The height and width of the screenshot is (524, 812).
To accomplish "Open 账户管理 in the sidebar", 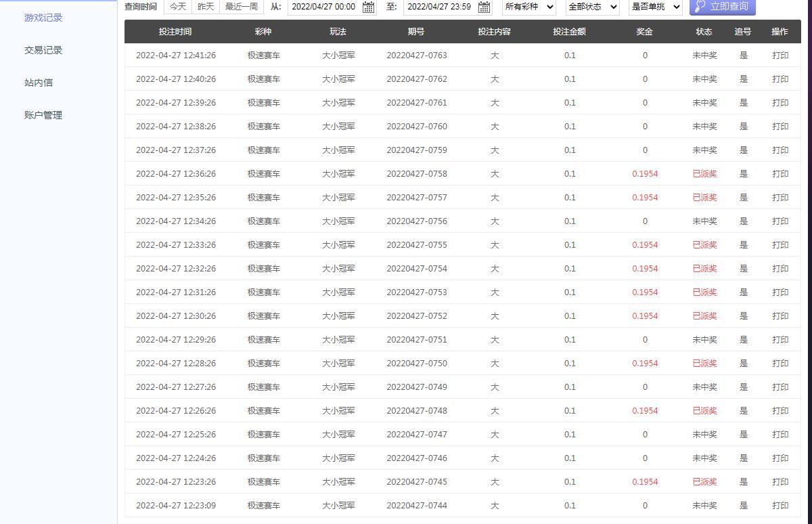I will [x=43, y=115].
